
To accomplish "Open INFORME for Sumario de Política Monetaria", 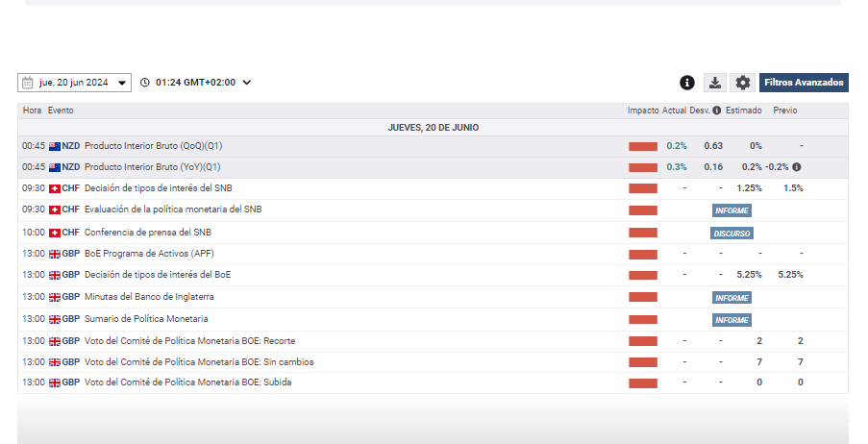I will [732, 320].
